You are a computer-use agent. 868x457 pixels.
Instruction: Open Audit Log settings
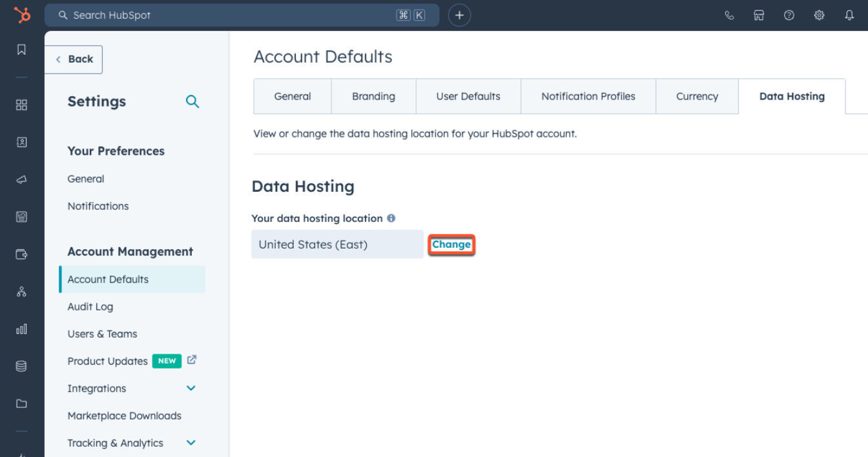tap(90, 307)
